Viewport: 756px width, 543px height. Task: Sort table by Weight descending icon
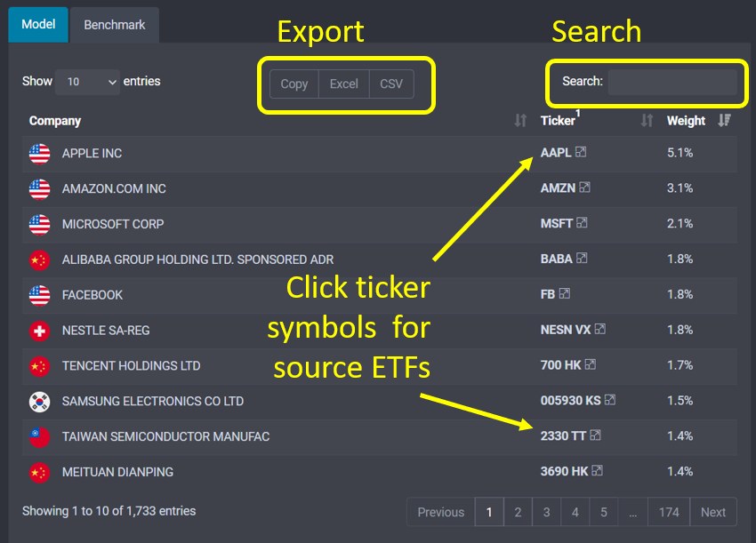coord(724,121)
